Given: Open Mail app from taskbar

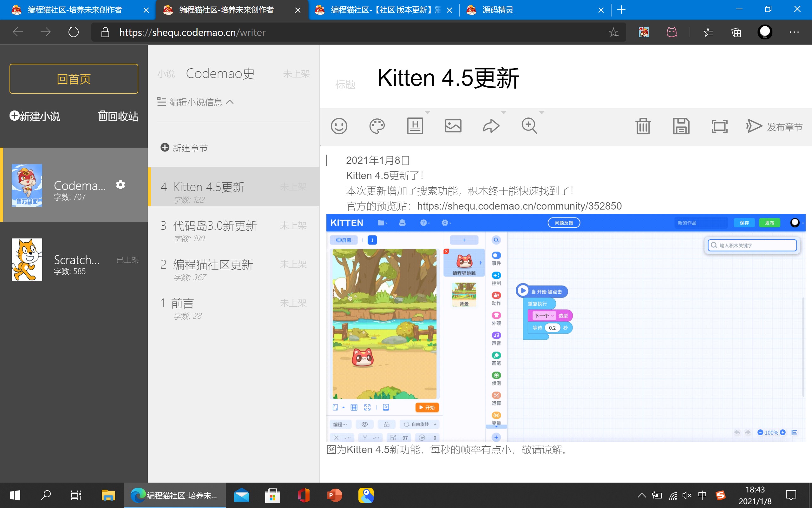Looking at the screenshot, I should point(242,495).
